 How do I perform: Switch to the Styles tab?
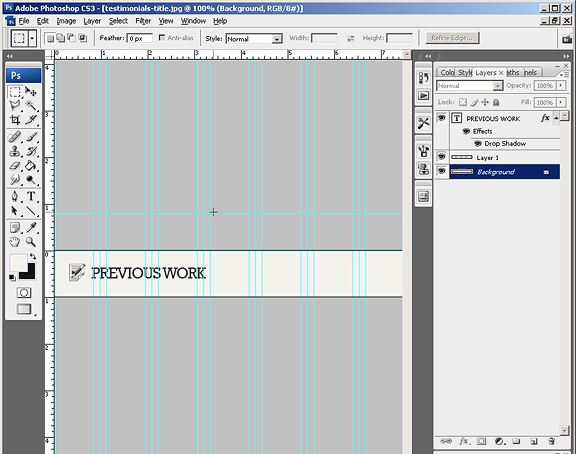pos(465,72)
